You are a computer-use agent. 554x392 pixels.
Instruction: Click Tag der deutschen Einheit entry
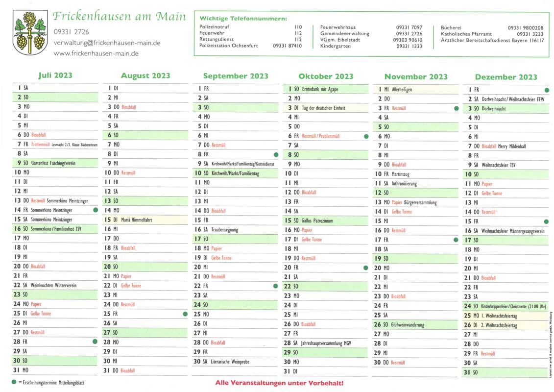(x=324, y=108)
